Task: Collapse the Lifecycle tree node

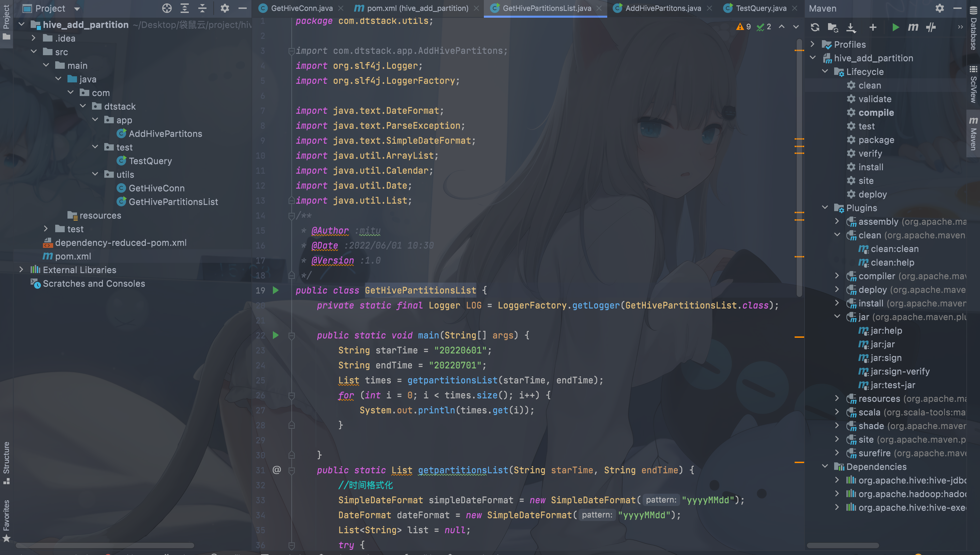Action: pos(825,71)
